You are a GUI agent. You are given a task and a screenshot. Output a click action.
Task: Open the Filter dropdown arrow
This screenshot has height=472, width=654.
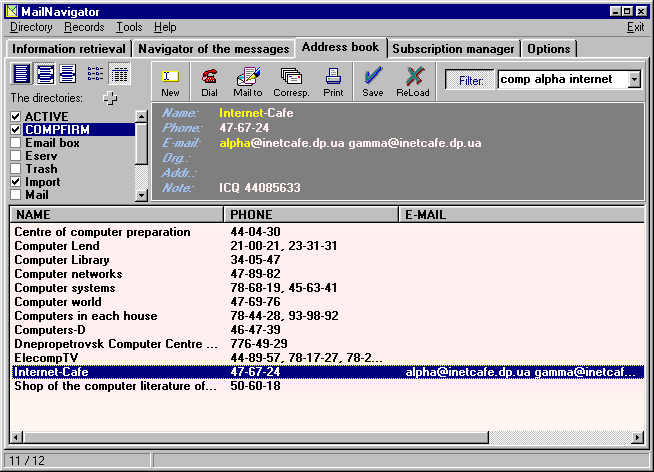point(634,79)
